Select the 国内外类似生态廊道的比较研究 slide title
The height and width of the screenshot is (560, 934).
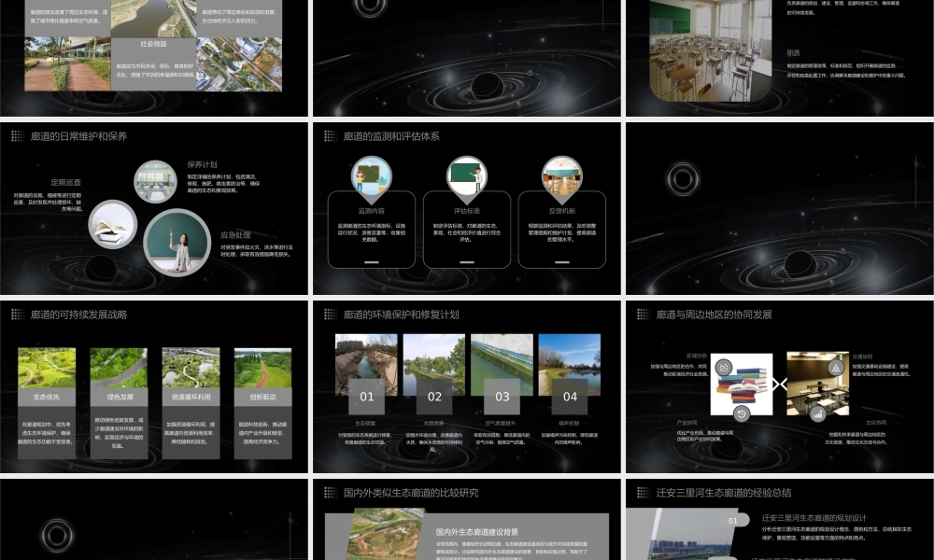(410, 493)
